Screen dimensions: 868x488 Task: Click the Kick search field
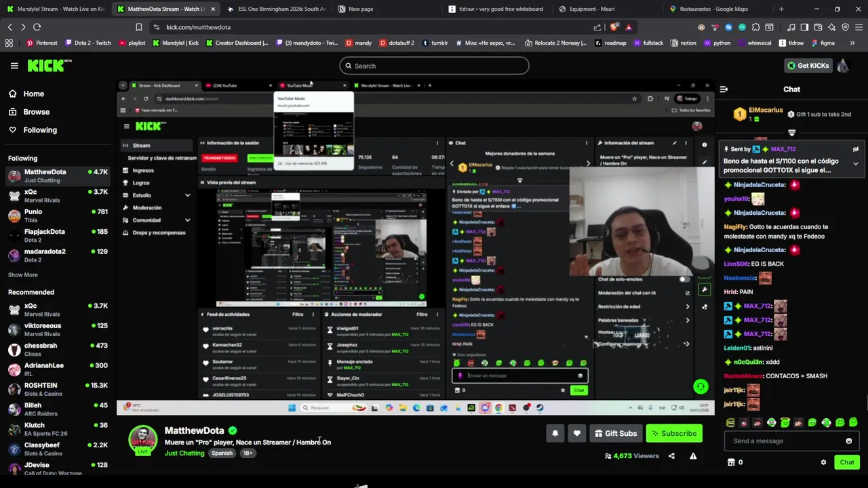click(434, 66)
